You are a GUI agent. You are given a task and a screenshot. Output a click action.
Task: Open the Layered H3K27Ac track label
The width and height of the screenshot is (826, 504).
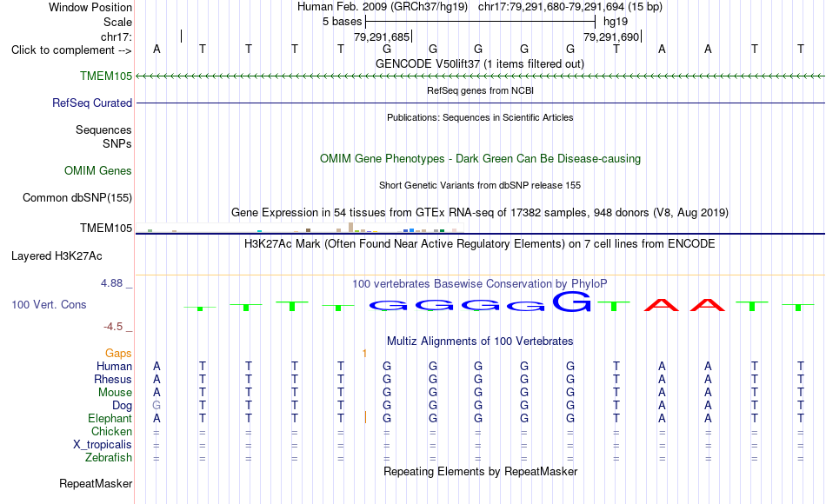[x=57, y=256]
